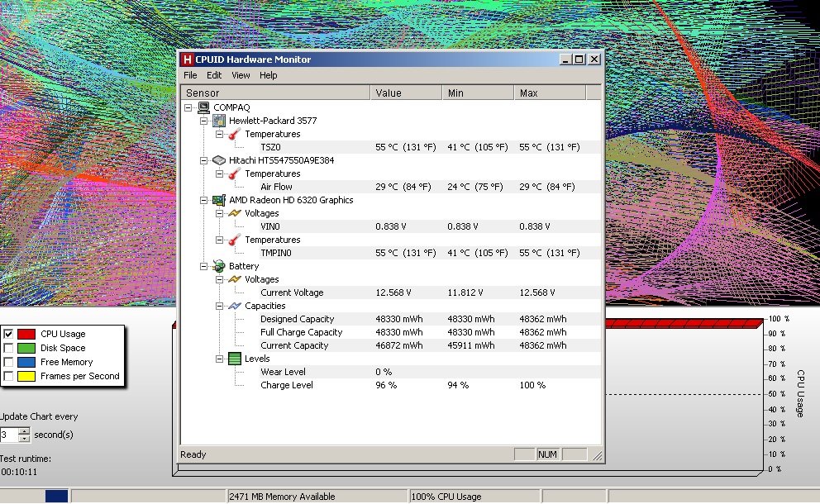Click the Voltages icon under Battery
The width and height of the screenshot is (820, 504).
235,279
